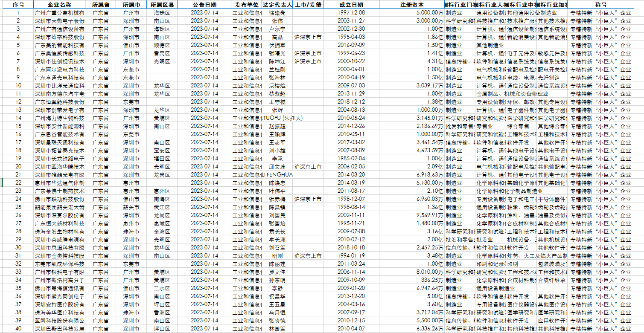
Task: Click founding date 2018-10-18
Action: (352, 248)
